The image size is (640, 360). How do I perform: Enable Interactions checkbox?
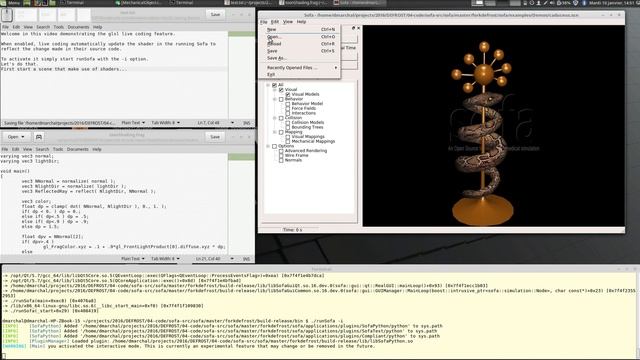click(x=288, y=113)
